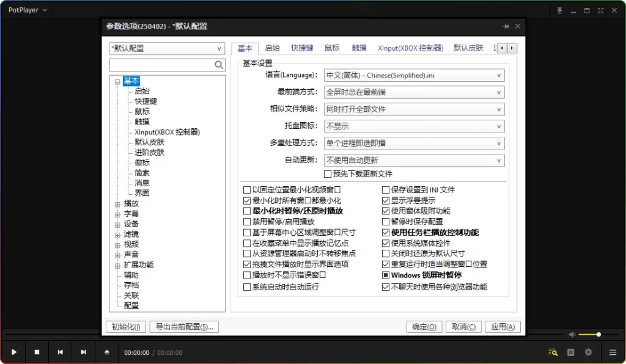Click the preferences search input field

[x=161, y=65]
